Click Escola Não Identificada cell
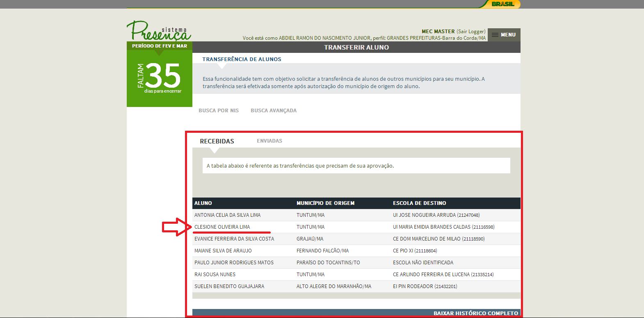 (423, 263)
